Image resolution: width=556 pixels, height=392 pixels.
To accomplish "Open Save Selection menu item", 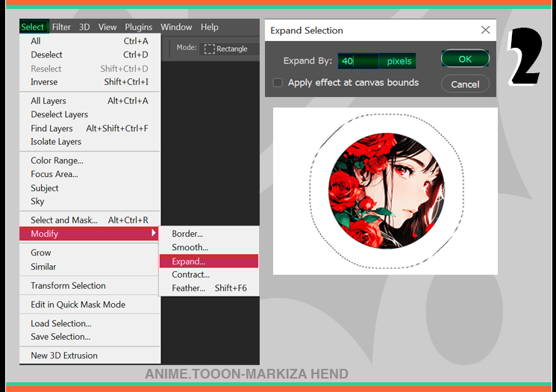I will tap(90, 337).
